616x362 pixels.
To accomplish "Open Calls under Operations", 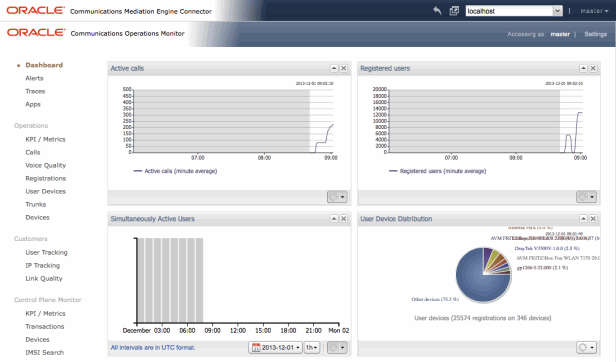I will click(33, 152).
